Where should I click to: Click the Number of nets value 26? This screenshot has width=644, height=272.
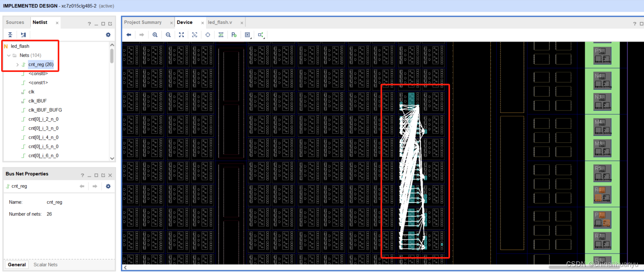point(49,214)
